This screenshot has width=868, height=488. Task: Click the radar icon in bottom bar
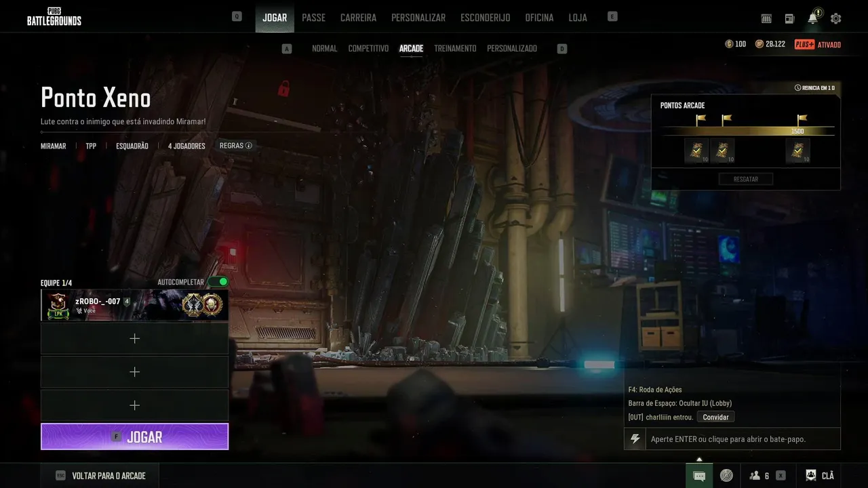726,476
